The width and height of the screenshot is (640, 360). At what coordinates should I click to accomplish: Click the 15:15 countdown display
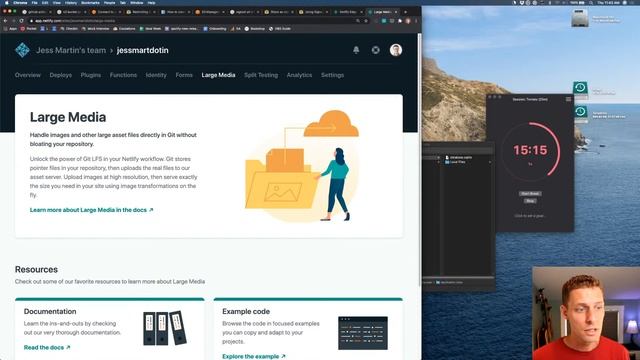530,150
